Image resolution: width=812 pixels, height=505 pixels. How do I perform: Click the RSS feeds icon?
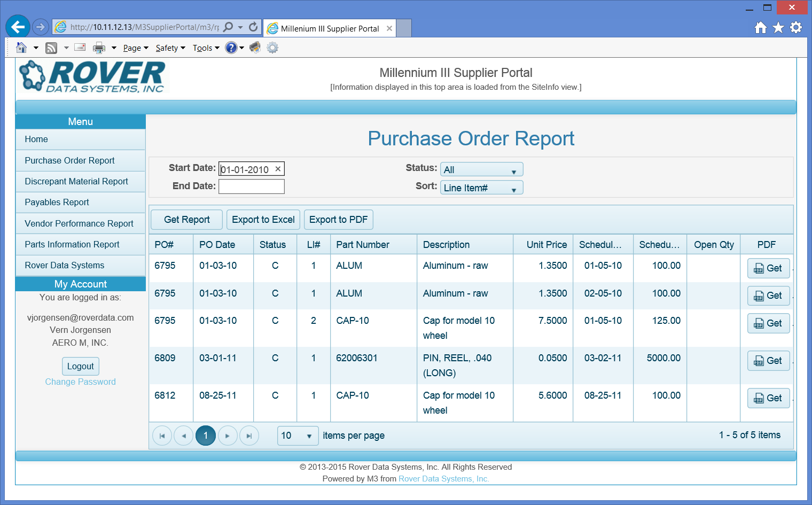pyautogui.click(x=51, y=48)
